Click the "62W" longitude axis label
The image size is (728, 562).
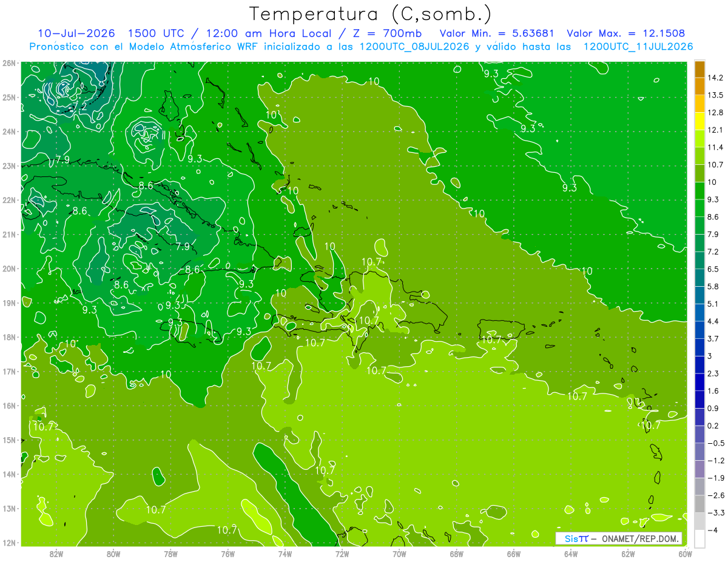coord(628,554)
